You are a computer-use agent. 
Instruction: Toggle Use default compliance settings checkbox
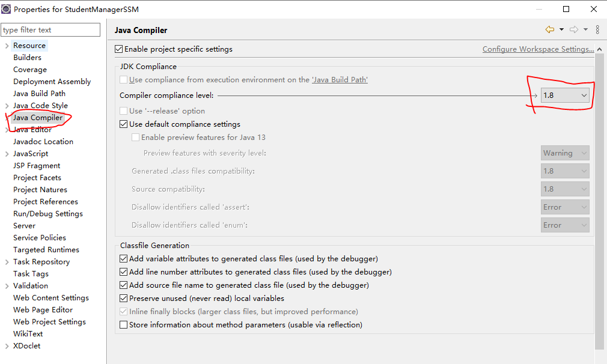(123, 124)
